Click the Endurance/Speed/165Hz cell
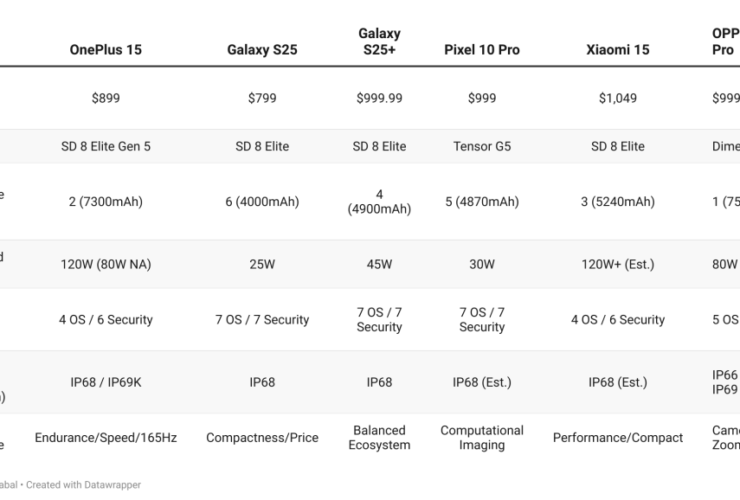The width and height of the screenshot is (740, 500). [x=105, y=438]
